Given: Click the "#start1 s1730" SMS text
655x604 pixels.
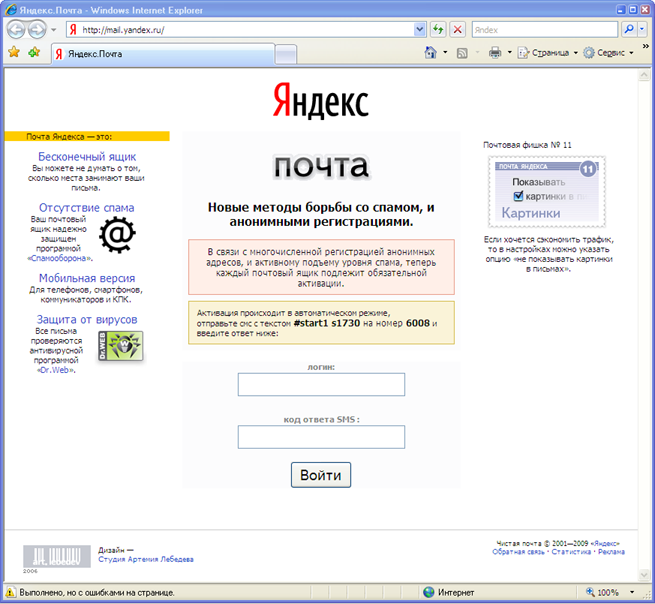Looking at the screenshot, I should (327, 323).
